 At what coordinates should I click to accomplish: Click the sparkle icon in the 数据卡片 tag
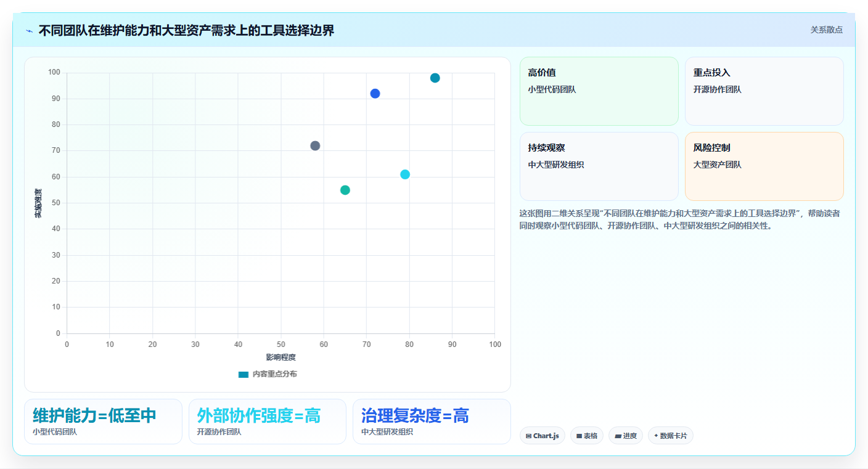(x=656, y=436)
